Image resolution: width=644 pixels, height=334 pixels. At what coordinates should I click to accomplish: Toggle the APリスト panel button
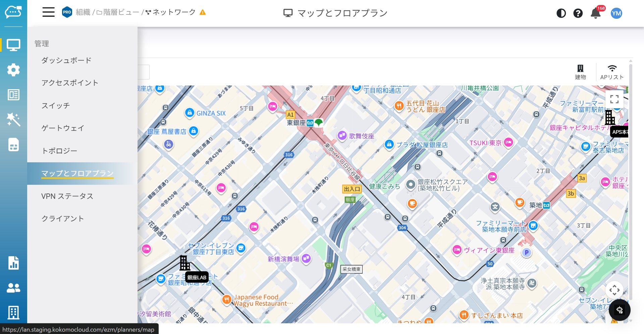tap(612, 72)
